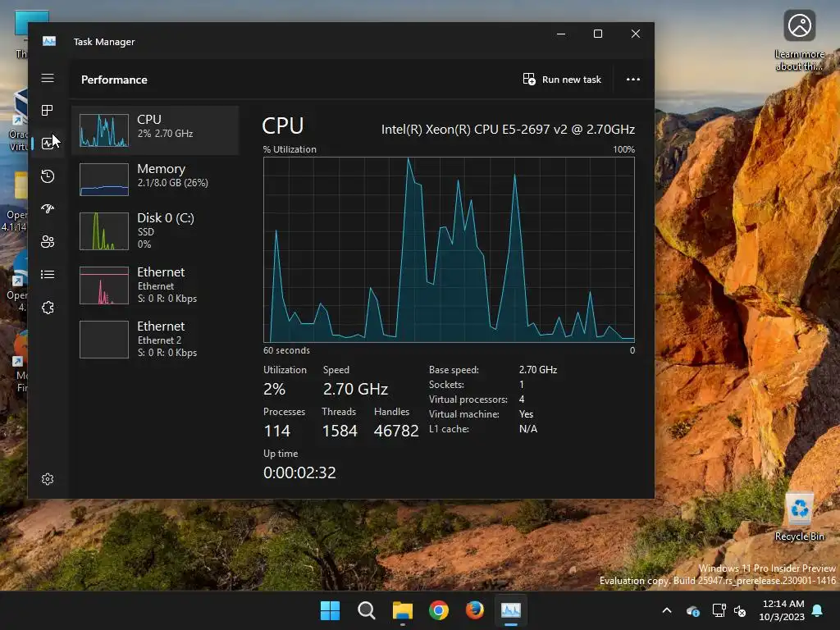
Task: Click the Intel Xeon CPU model name
Action: (x=508, y=130)
